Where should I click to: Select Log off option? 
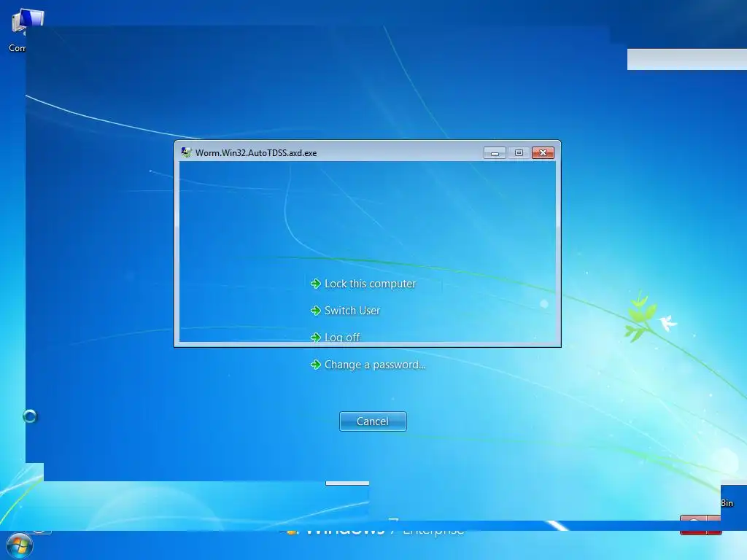tap(335, 337)
